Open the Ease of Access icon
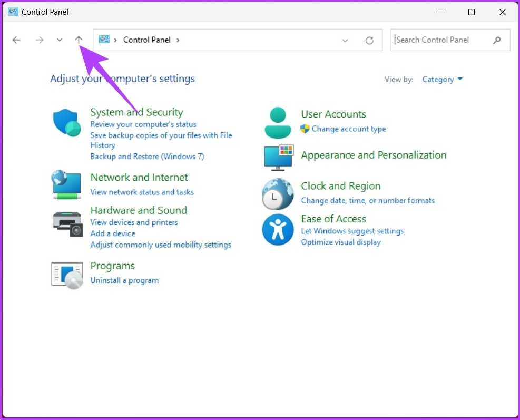 point(278,230)
